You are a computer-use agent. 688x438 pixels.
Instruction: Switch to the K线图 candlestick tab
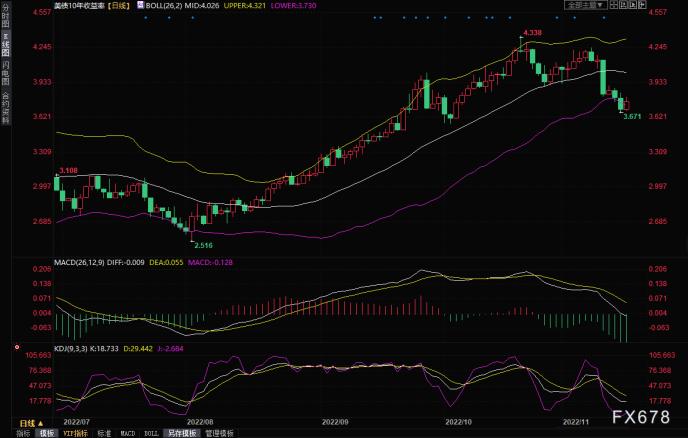click(5, 44)
